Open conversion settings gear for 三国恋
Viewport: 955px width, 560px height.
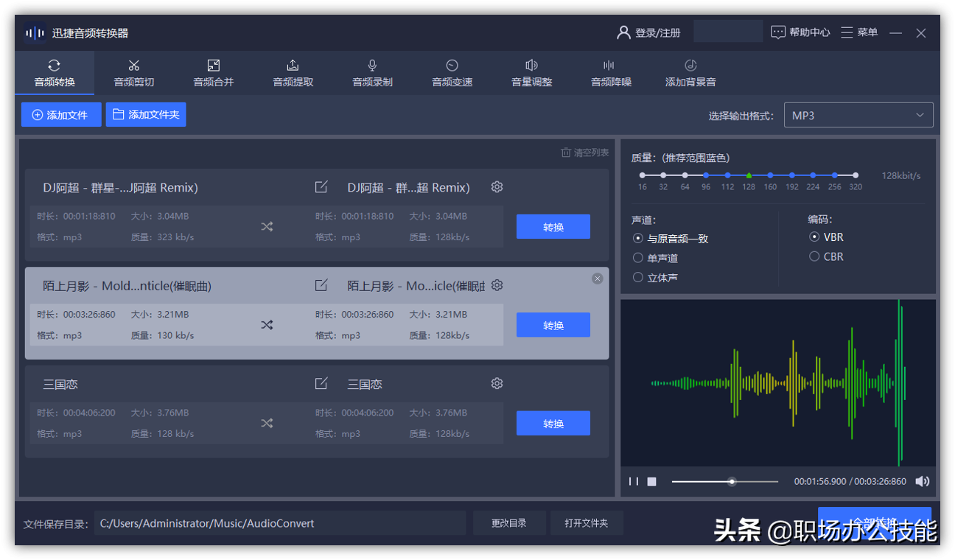pyautogui.click(x=497, y=383)
